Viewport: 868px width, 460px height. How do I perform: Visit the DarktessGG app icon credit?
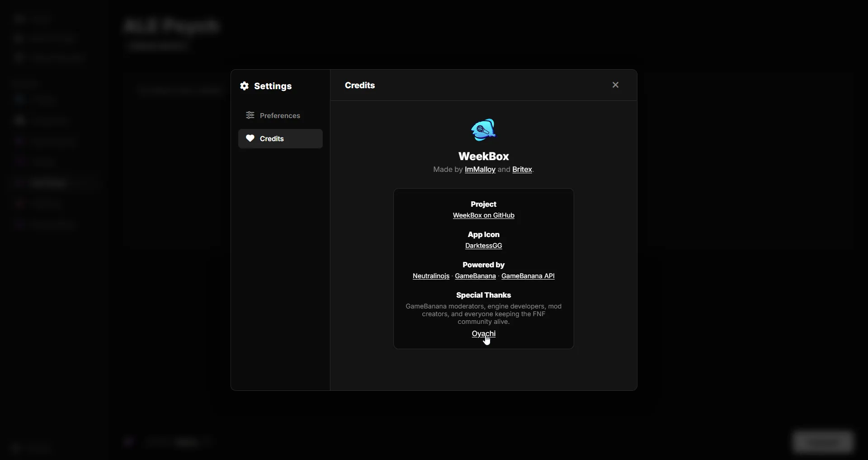coord(484,246)
